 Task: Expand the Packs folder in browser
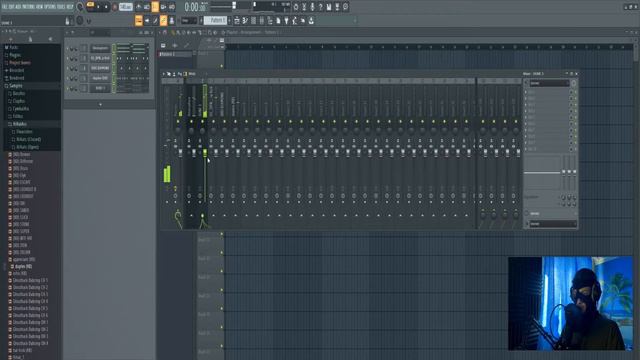tap(13, 47)
